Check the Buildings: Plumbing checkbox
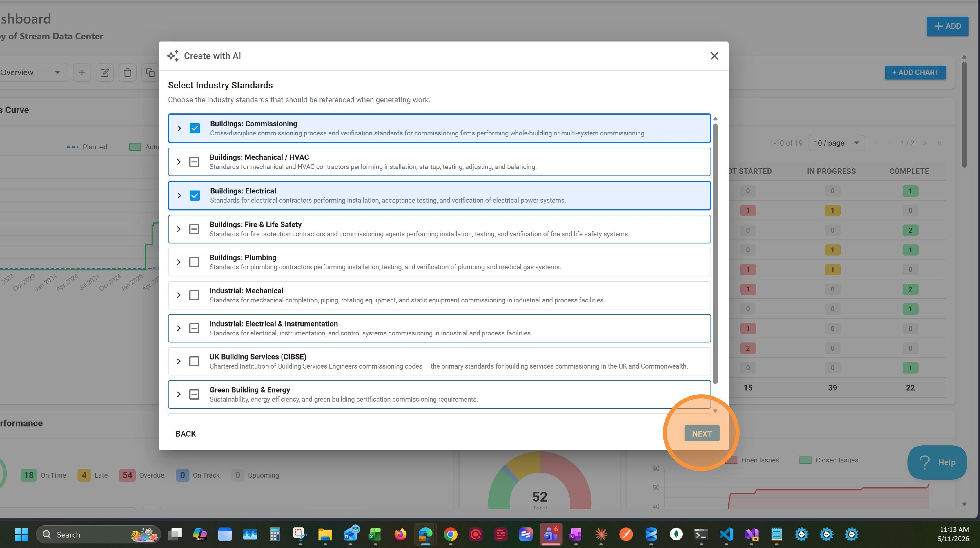980x548 pixels. (194, 262)
